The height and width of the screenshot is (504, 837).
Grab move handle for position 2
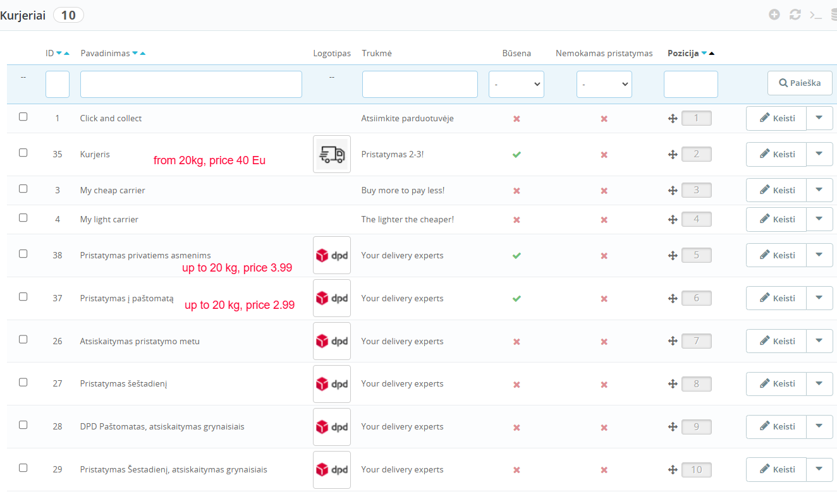[673, 155]
